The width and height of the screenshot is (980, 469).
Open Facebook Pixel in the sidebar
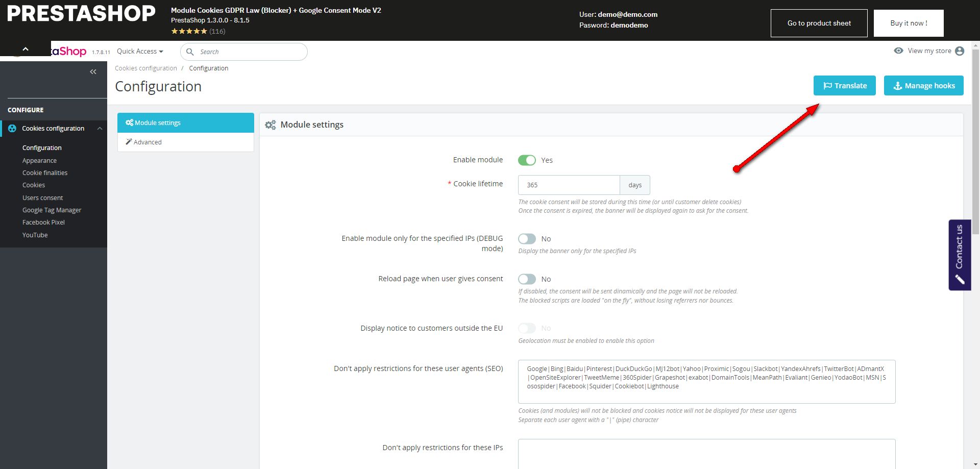(x=43, y=223)
